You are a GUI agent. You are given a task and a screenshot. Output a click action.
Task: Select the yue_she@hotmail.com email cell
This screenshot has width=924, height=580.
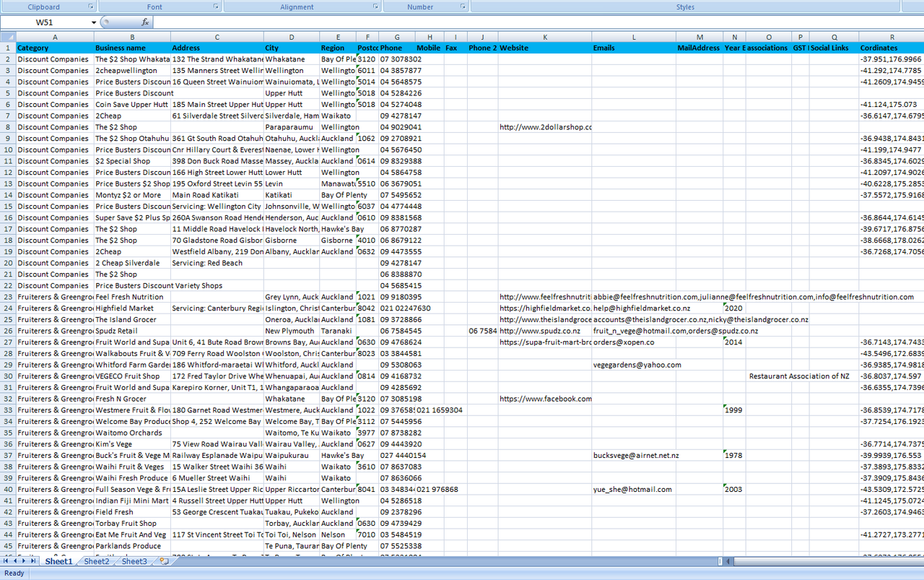click(x=634, y=489)
